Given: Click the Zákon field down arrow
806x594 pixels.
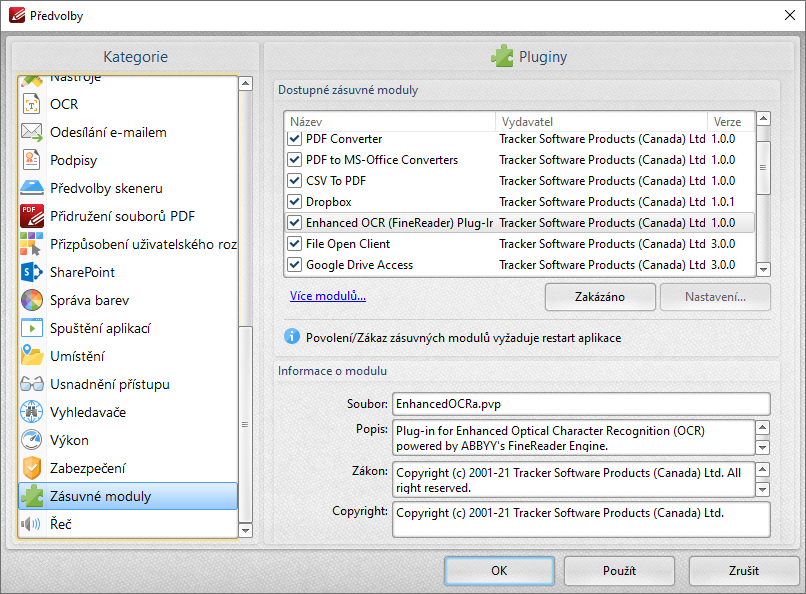Looking at the screenshot, I should coord(763,489).
